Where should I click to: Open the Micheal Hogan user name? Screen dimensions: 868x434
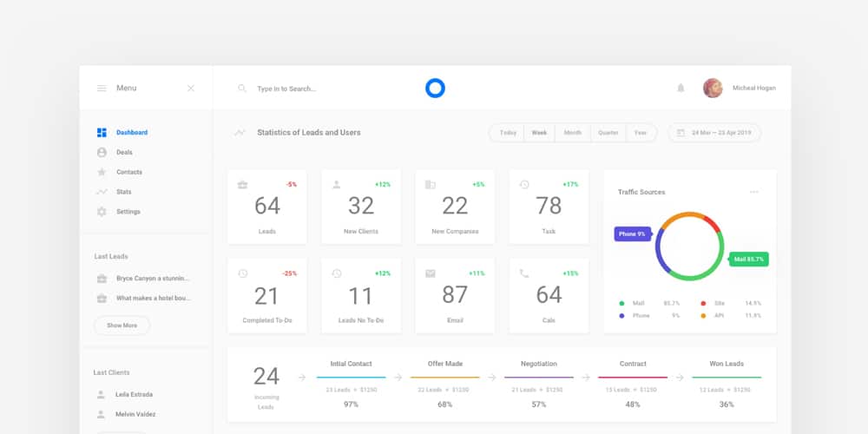tap(754, 88)
